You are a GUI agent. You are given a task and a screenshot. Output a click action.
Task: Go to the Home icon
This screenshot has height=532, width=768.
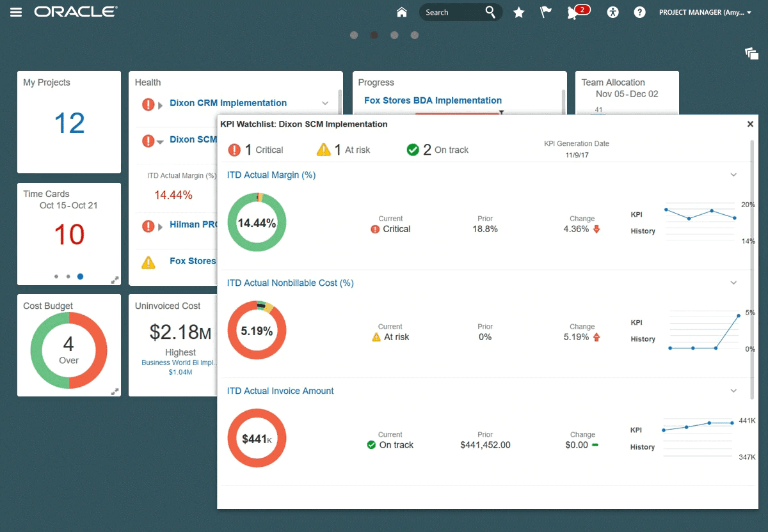tap(402, 12)
